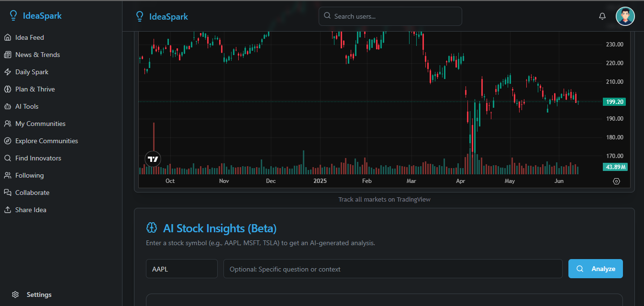Click the Oct label on time axis

tap(170, 181)
